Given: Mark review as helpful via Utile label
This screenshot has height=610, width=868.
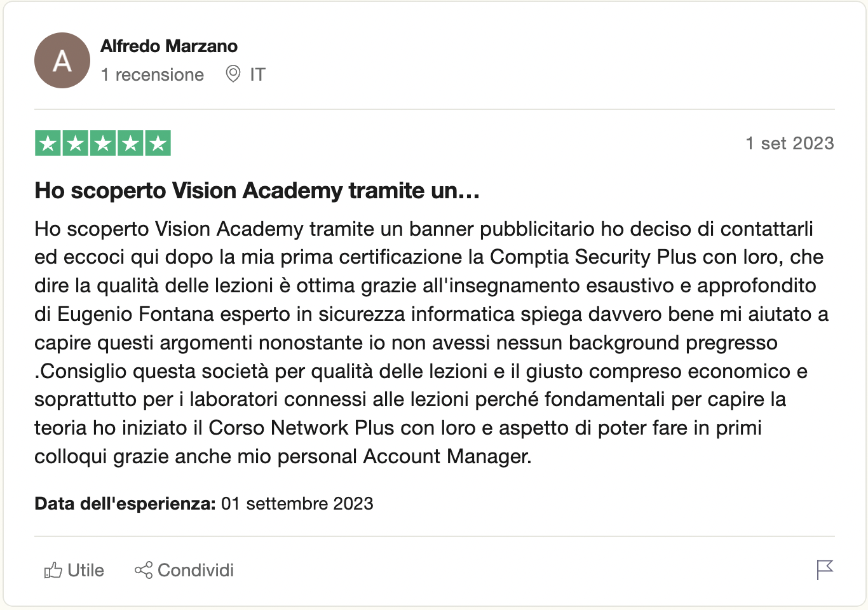Looking at the screenshot, I should 86,570.
